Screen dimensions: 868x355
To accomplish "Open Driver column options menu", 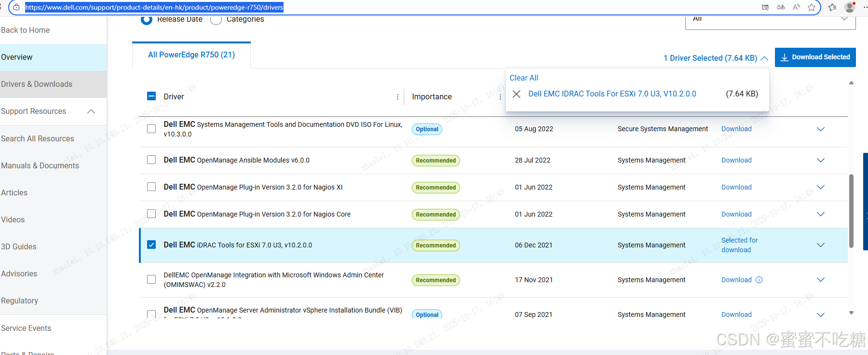I will (x=397, y=97).
